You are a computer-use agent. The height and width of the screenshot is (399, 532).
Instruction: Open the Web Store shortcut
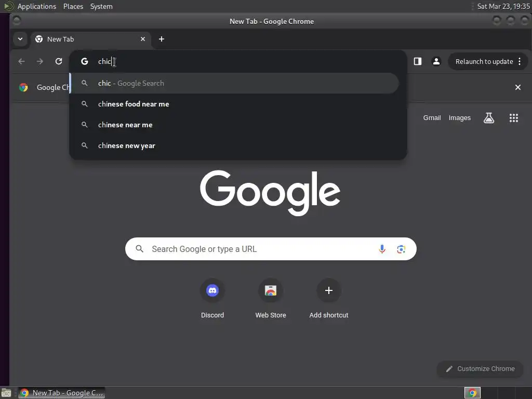(271, 299)
